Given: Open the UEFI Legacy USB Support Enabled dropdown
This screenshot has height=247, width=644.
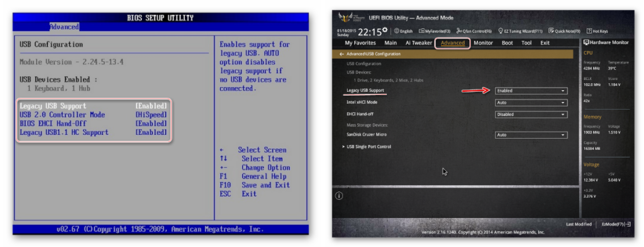Looking at the screenshot, I should point(531,91).
